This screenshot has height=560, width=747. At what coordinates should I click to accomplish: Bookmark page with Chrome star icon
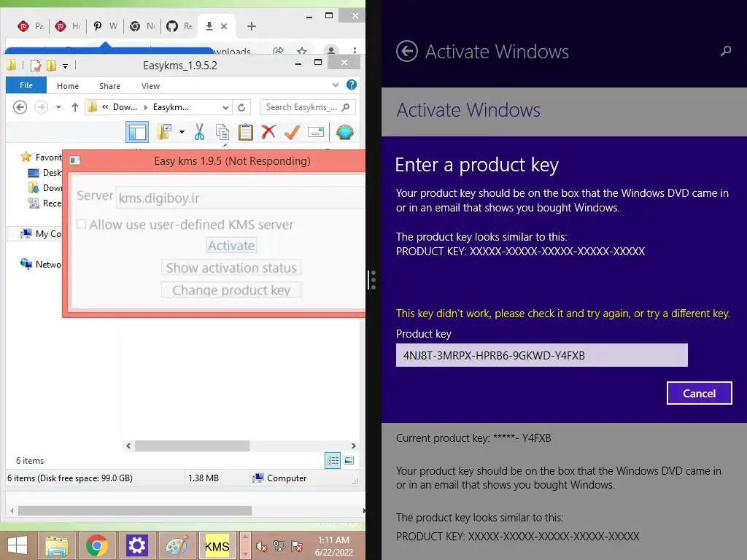302,50
